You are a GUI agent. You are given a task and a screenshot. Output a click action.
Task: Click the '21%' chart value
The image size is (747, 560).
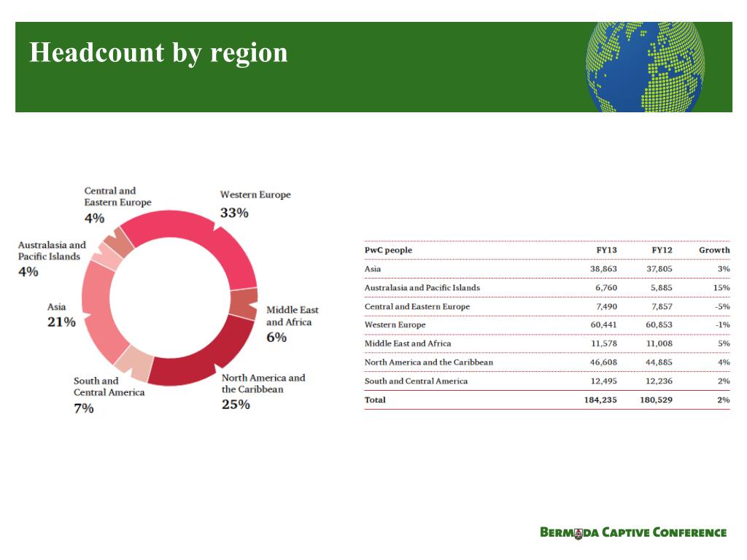point(61,322)
